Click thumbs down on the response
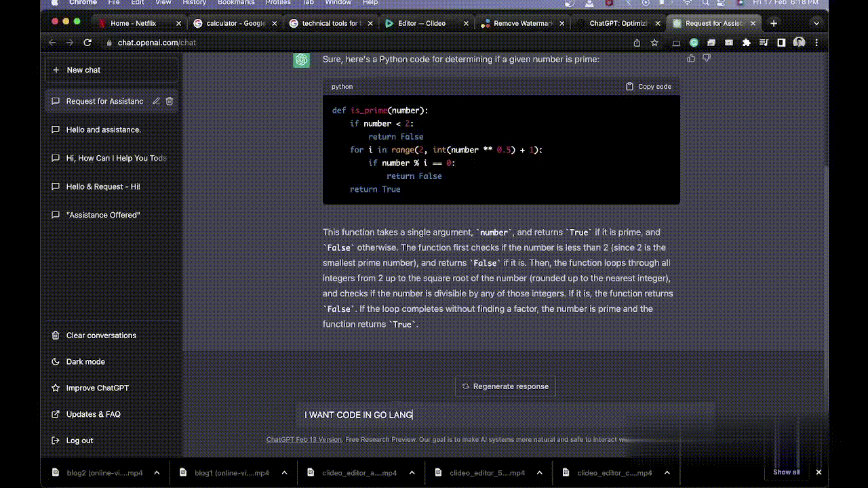 [x=707, y=58]
